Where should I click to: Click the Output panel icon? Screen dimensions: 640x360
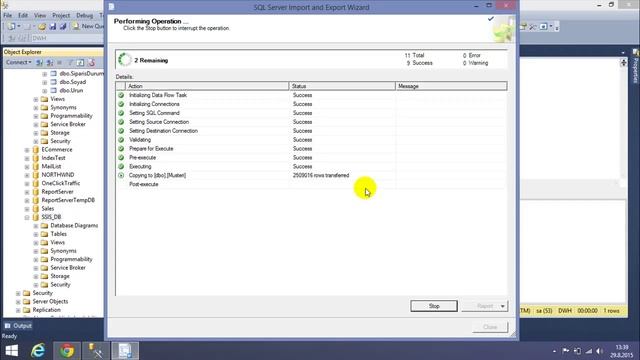[x=7, y=326]
